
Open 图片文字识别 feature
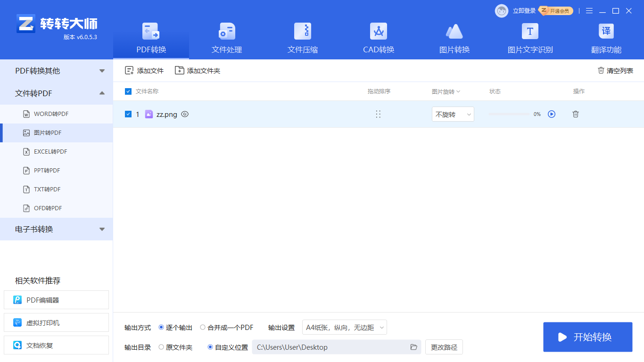click(x=530, y=38)
